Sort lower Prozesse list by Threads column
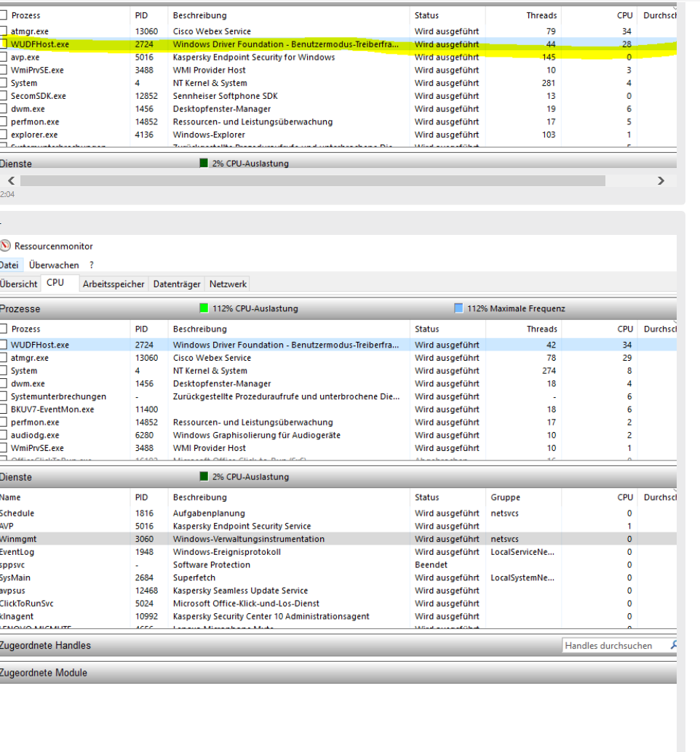Viewport: 700px width, 752px height. (x=523, y=329)
